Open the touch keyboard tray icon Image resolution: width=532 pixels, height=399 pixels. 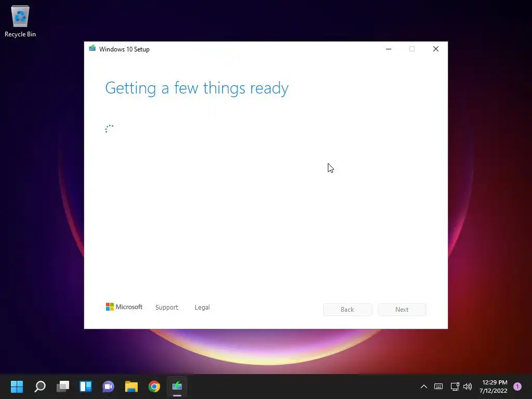point(438,386)
